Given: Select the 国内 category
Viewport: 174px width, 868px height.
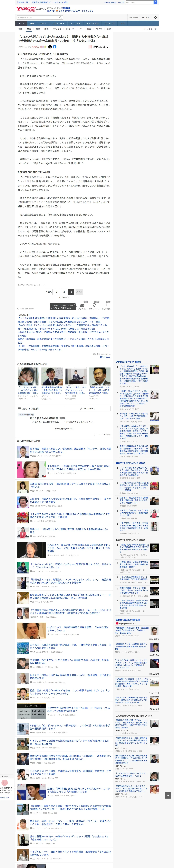Looking at the screenshot, I should (x=29, y=29).
